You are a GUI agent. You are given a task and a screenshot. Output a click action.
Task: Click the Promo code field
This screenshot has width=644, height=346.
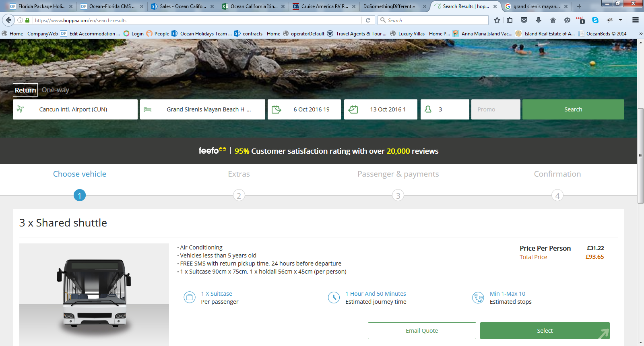pyautogui.click(x=496, y=109)
